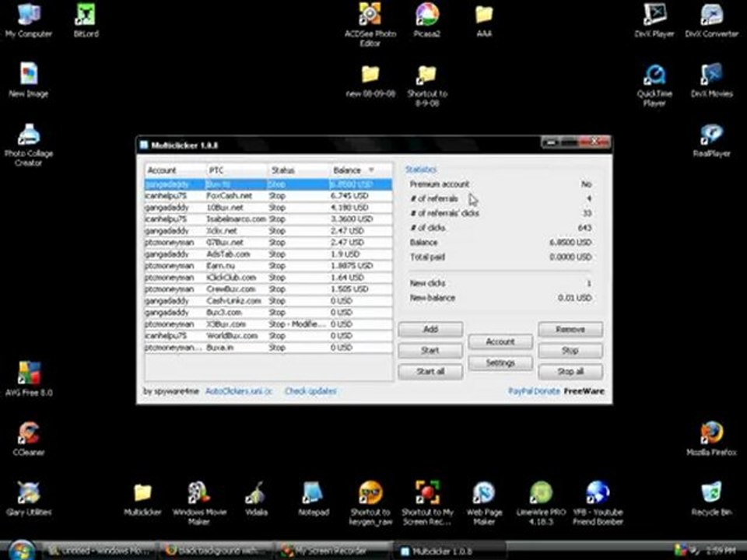Open the new 08-09-08 folder
Image resolution: width=747 pixels, height=560 pixels.
pyautogui.click(x=370, y=80)
